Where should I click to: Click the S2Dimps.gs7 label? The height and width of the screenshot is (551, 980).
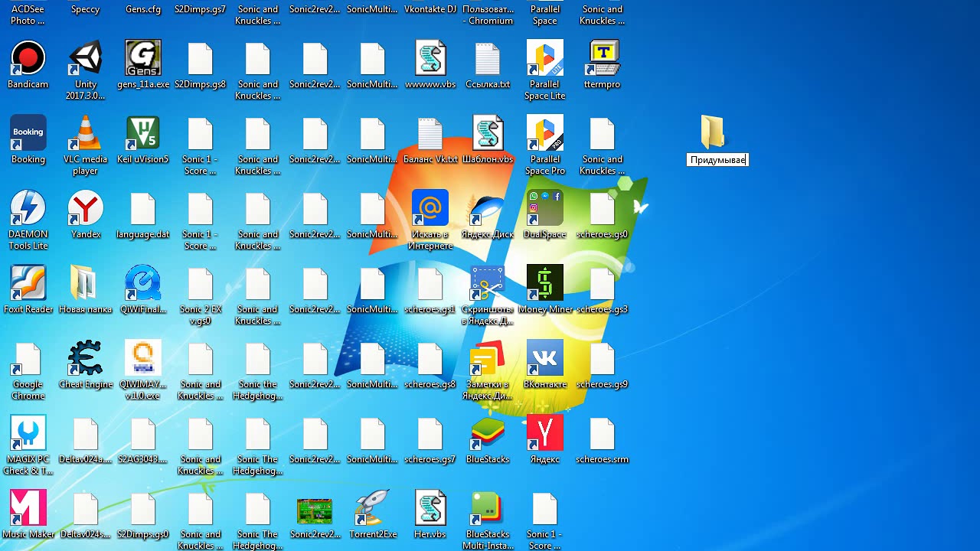(x=201, y=9)
